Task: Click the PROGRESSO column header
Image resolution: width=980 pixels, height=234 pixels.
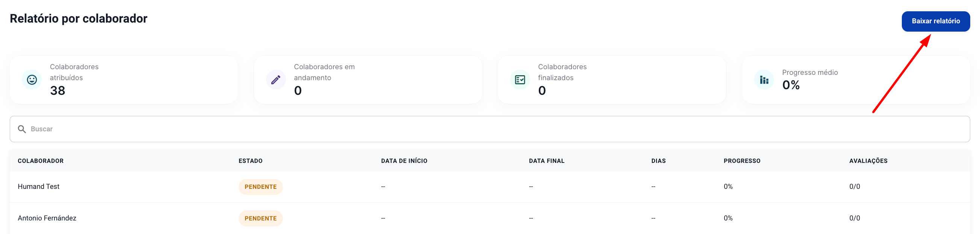Action: [742, 161]
